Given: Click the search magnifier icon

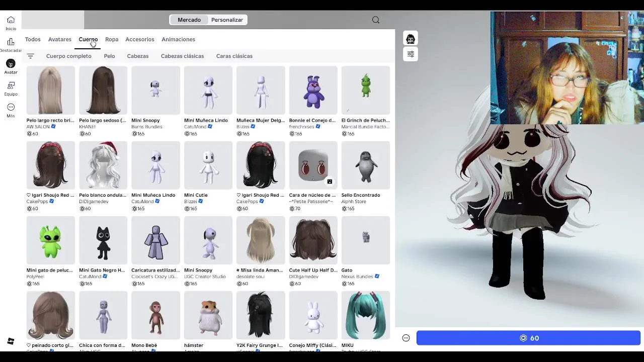Looking at the screenshot, I should (376, 20).
